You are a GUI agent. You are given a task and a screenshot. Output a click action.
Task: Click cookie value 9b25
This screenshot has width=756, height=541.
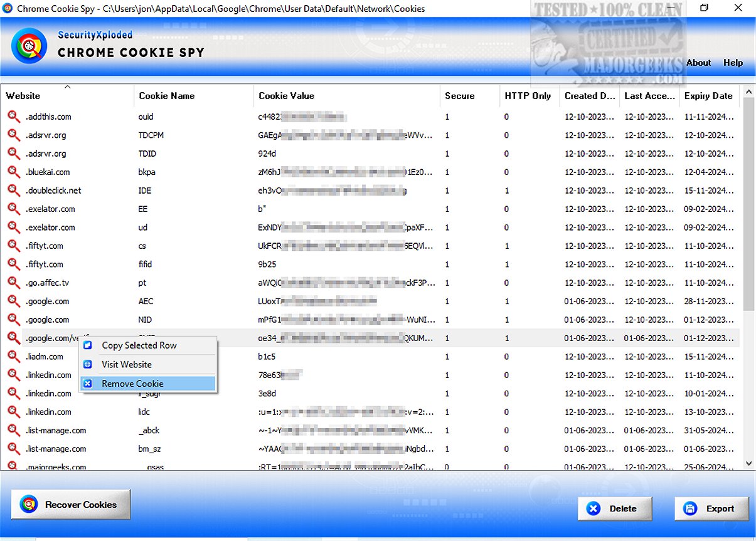point(267,264)
